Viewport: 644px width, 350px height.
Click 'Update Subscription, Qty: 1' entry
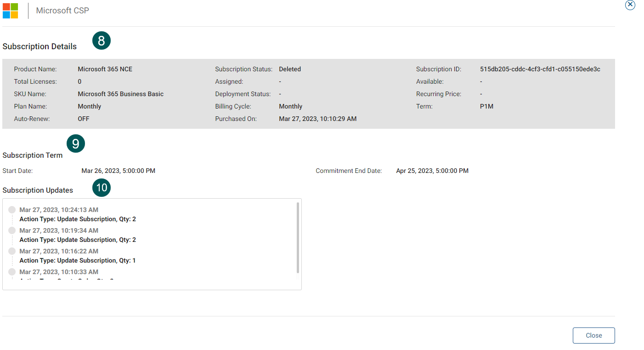tap(78, 260)
